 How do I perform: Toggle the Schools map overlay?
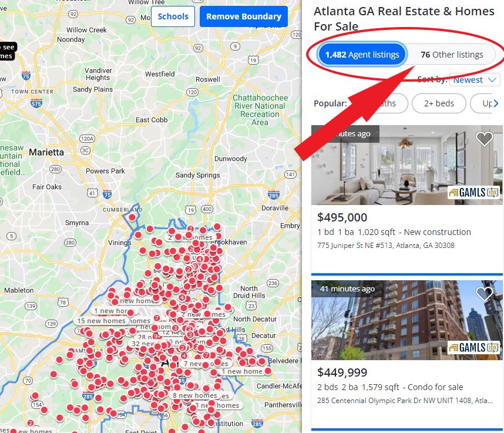tap(173, 16)
